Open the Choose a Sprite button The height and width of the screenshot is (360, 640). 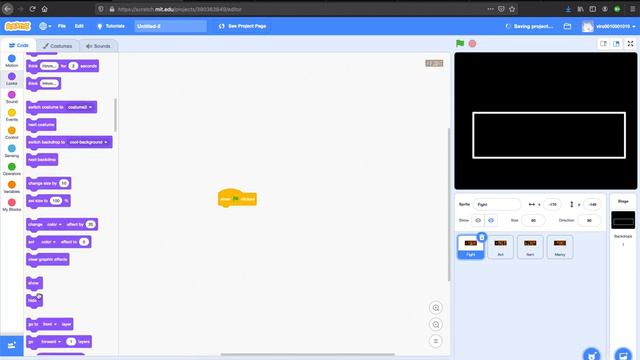591,354
